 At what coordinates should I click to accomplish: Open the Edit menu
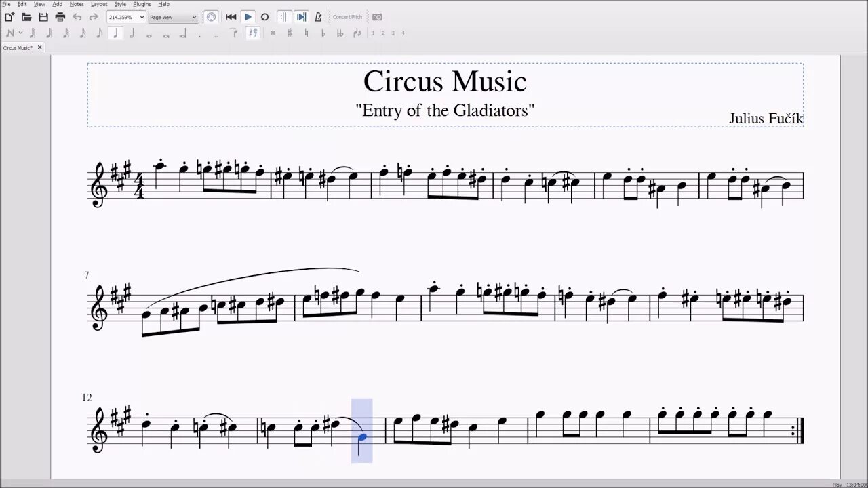(22, 4)
